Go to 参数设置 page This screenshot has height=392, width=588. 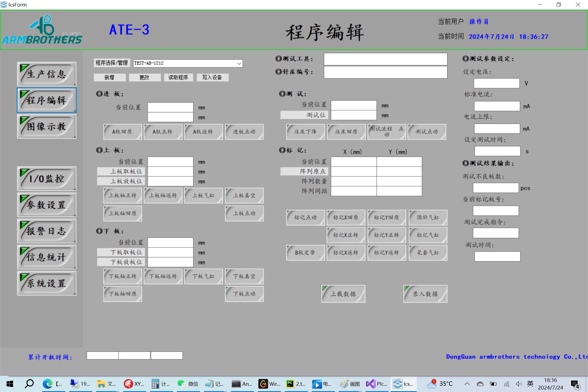[x=47, y=205]
